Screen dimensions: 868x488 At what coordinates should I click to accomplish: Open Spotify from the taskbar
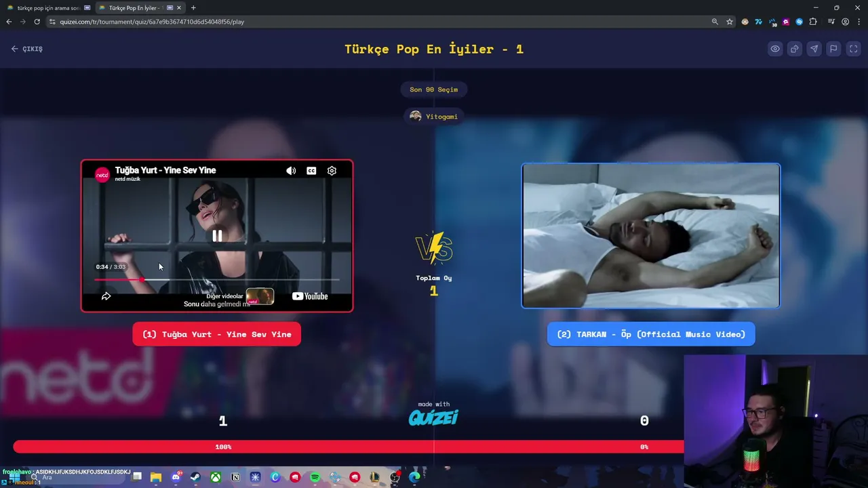pyautogui.click(x=315, y=477)
